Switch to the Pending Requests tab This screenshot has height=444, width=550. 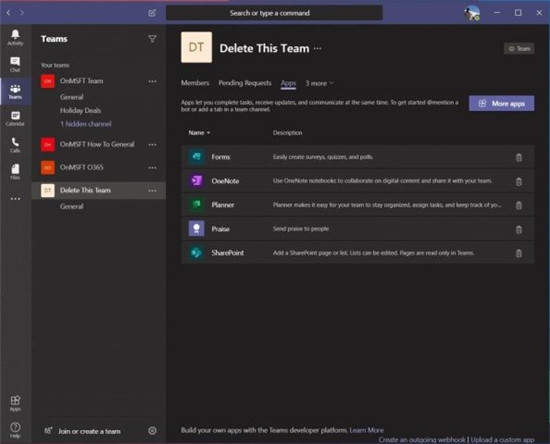[x=245, y=83]
